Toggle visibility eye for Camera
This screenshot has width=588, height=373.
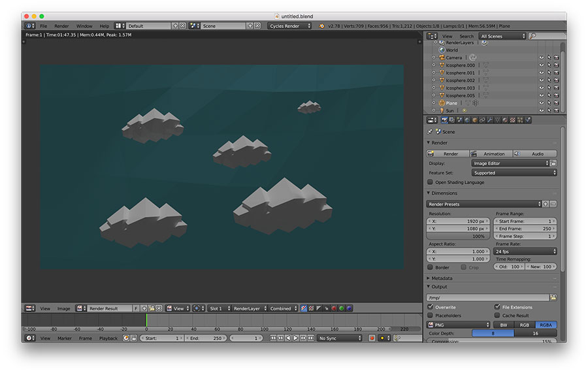point(541,57)
